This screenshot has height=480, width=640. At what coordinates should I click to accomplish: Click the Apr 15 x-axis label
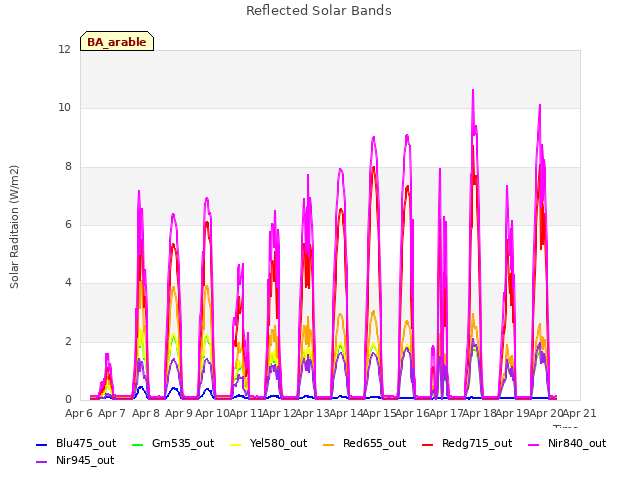point(379,413)
